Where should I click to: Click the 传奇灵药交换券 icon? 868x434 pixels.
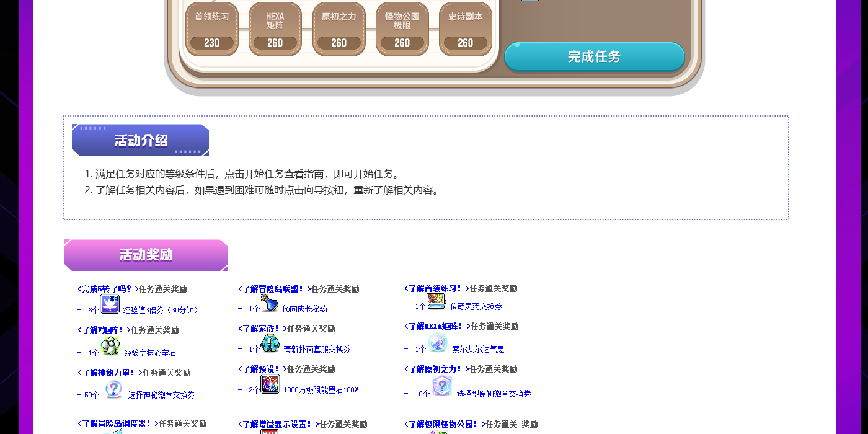click(436, 302)
